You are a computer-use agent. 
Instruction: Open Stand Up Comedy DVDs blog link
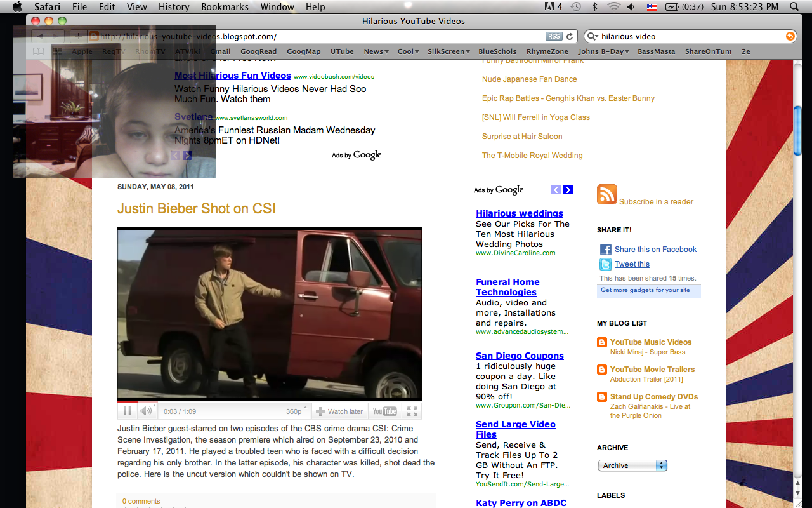click(654, 397)
